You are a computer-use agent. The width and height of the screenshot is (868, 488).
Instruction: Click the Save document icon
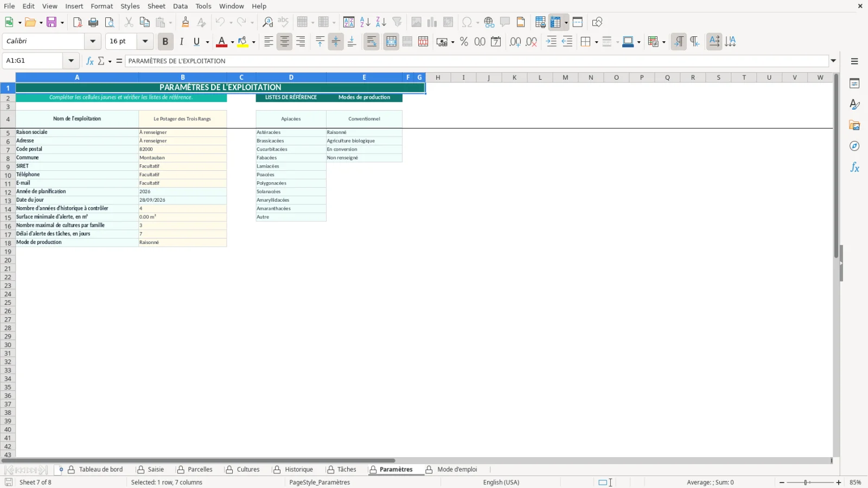click(x=52, y=22)
